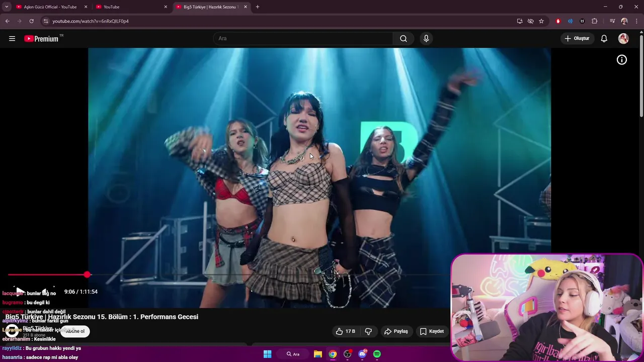Click the install app icon in address bar
Image resolution: width=644 pixels, height=362 pixels.
tap(520, 21)
